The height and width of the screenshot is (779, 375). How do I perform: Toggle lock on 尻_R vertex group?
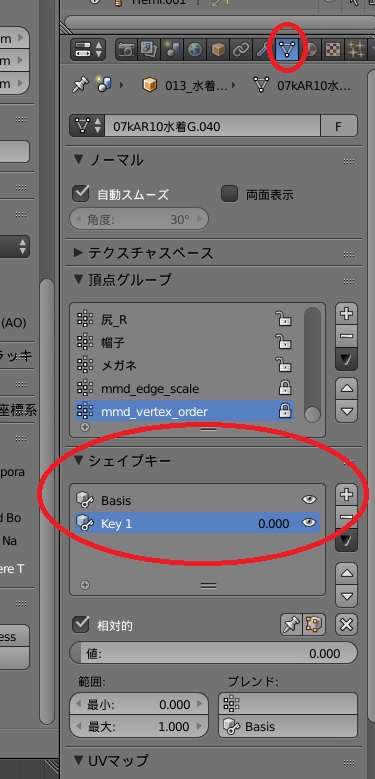coord(284,319)
